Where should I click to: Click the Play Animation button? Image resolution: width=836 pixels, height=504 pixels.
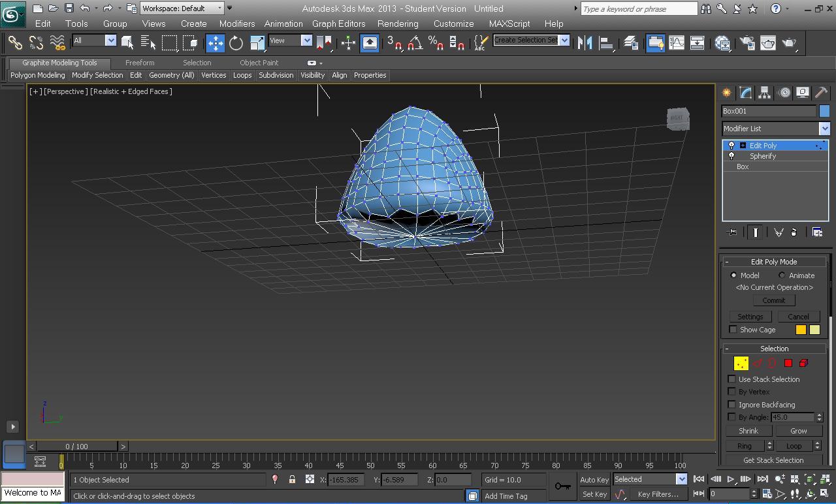pos(731,480)
